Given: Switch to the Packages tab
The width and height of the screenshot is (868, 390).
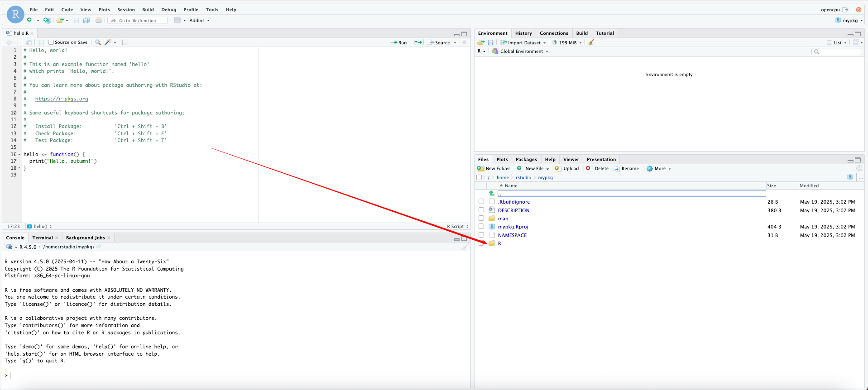Looking at the screenshot, I should pyautogui.click(x=526, y=159).
